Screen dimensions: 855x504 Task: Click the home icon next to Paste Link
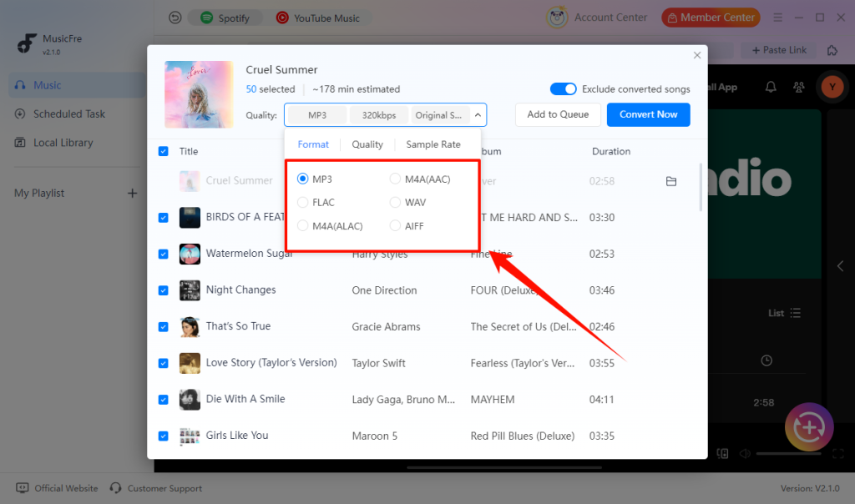(832, 51)
